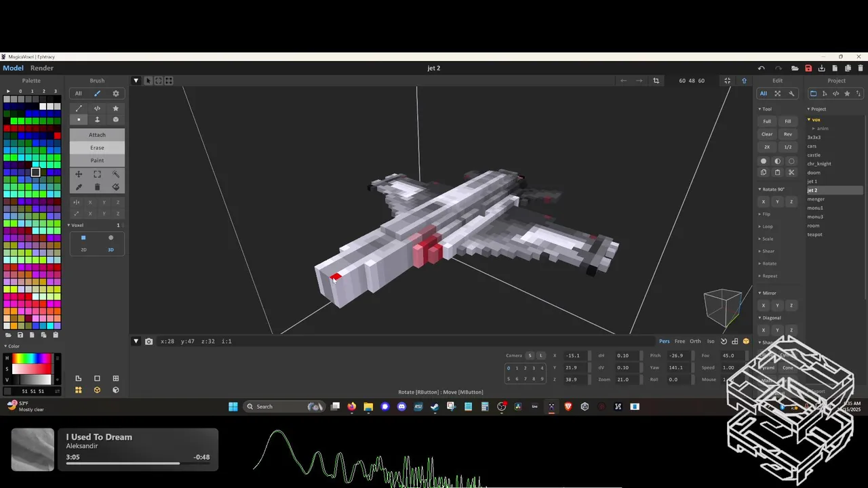Viewport: 868px width, 488px height.
Task: Select Pers perspective view mode
Action: (665, 342)
